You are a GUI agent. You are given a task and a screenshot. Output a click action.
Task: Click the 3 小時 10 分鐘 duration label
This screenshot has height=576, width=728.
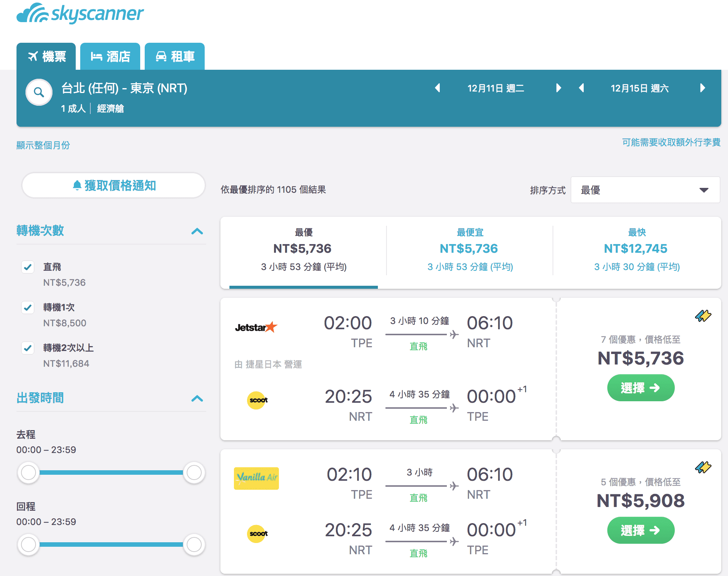[419, 321]
